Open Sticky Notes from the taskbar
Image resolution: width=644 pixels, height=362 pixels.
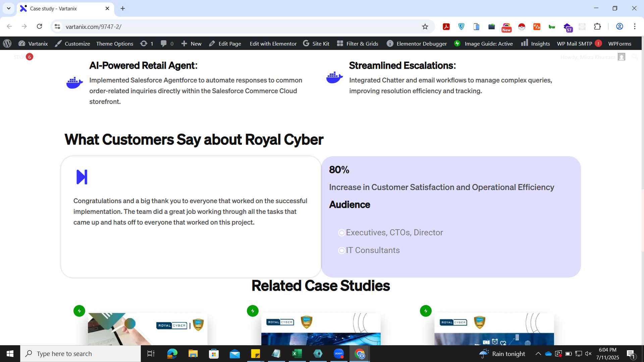click(x=255, y=354)
